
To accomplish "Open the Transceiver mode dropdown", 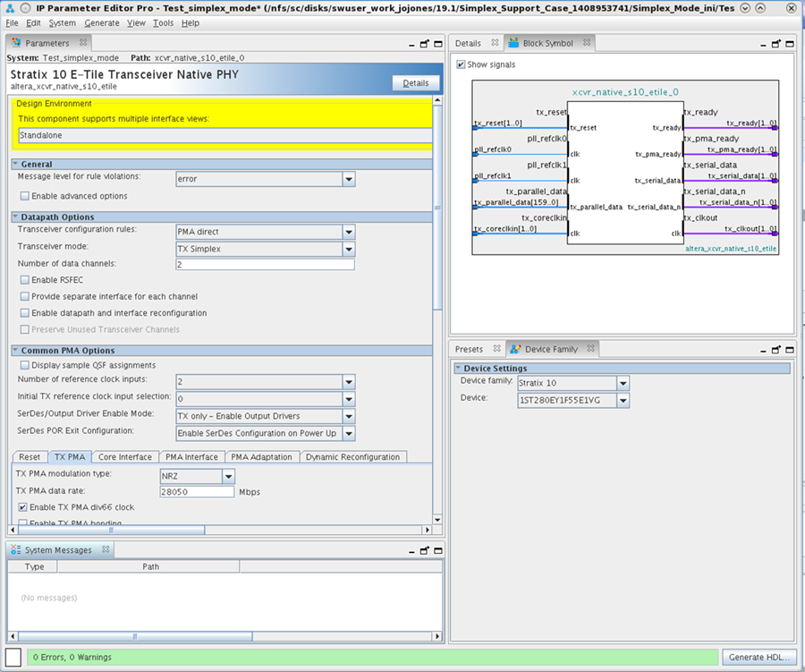I will pos(348,249).
